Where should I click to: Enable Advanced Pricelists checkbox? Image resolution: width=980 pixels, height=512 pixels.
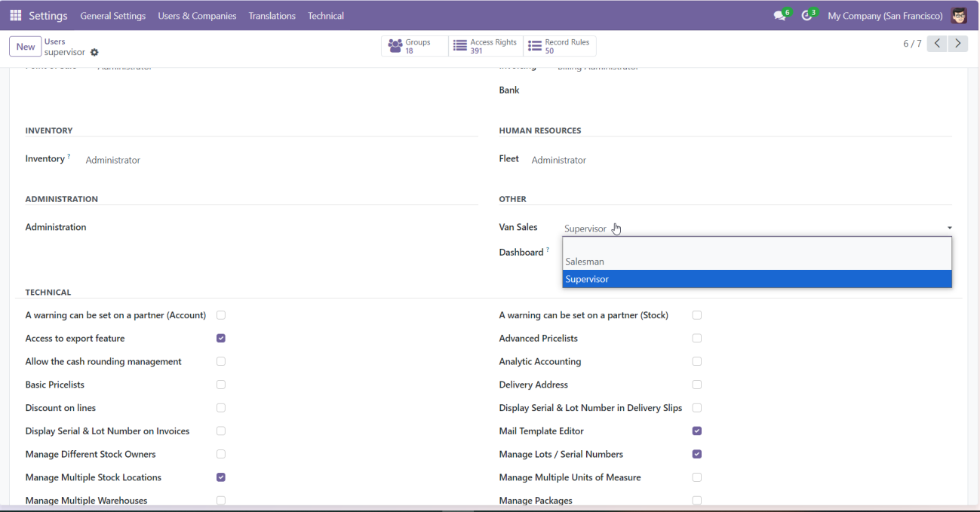[697, 339]
